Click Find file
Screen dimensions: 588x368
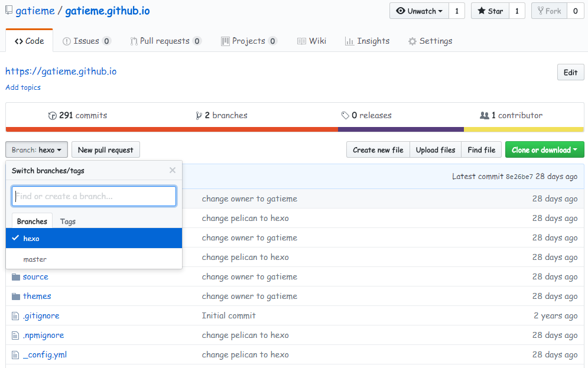pyautogui.click(x=482, y=150)
